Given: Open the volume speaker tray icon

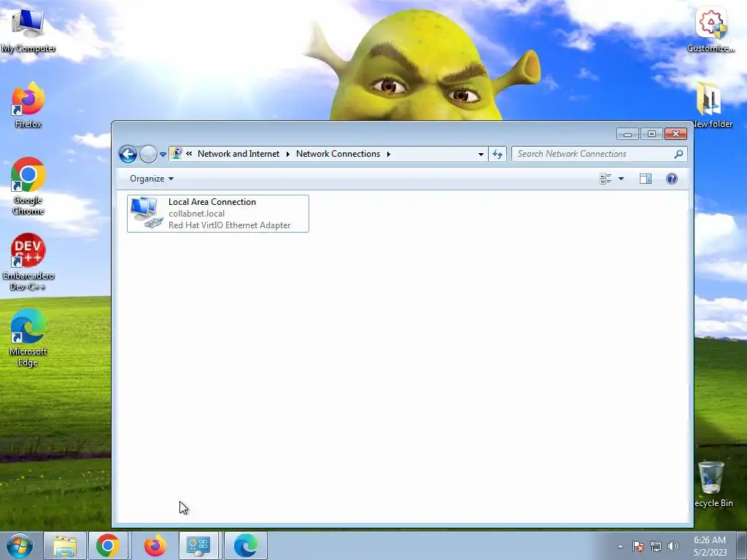Looking at the screenshot, I should [673, 546].
